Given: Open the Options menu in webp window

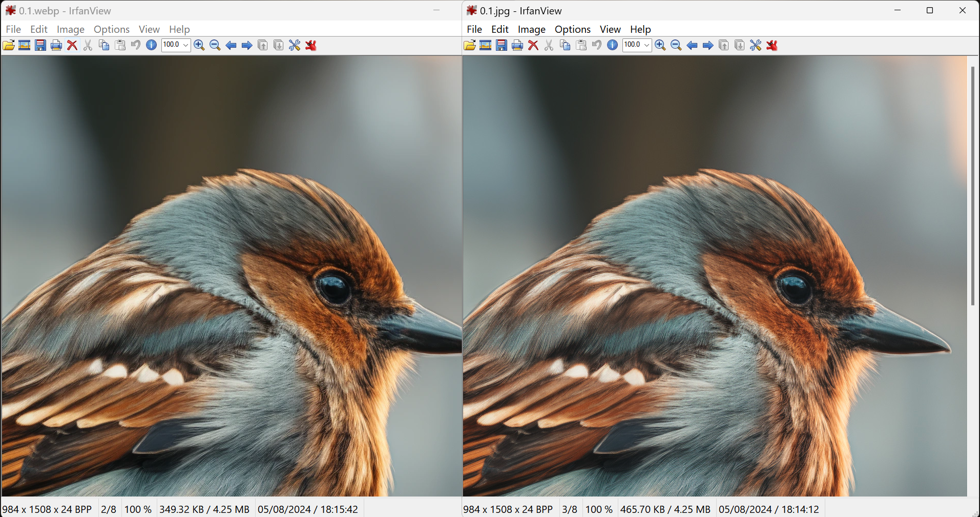Looking at the screenshot, I should (112, 29).
